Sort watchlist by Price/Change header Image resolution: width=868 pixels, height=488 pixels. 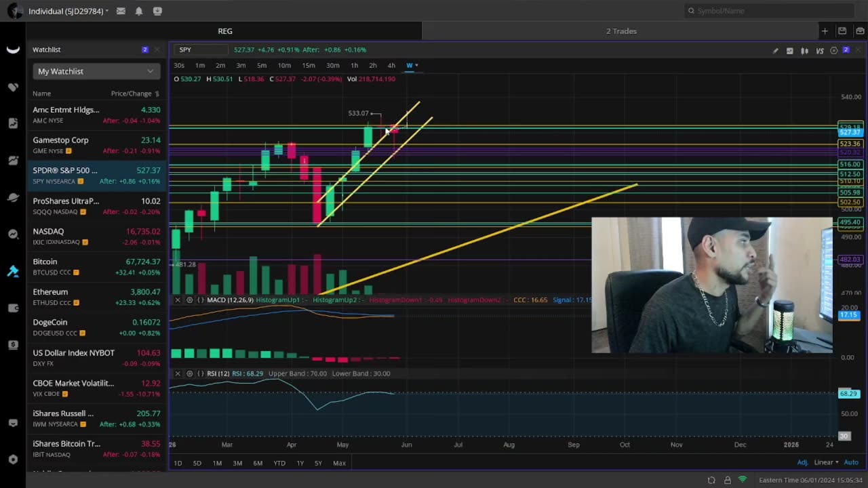134,94
